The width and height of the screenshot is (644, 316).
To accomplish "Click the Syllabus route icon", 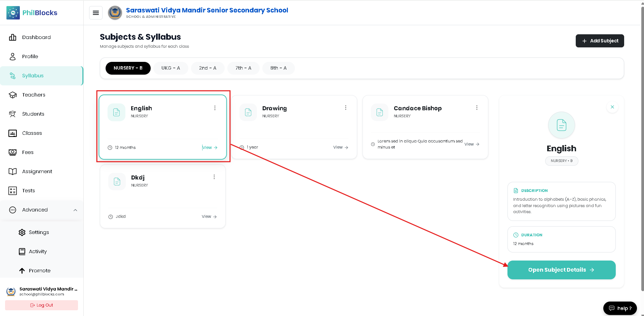I will pos(13,76).
